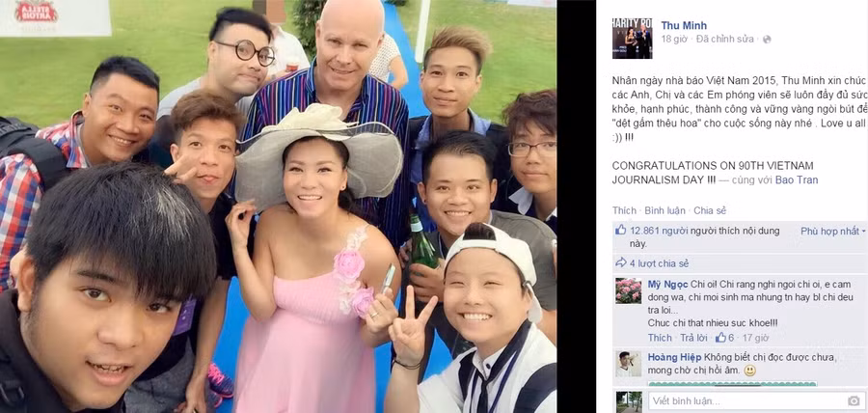Open Mỹ Ngọc's flower avatar
The image size is (868, 413).
[x=628, y=291]
